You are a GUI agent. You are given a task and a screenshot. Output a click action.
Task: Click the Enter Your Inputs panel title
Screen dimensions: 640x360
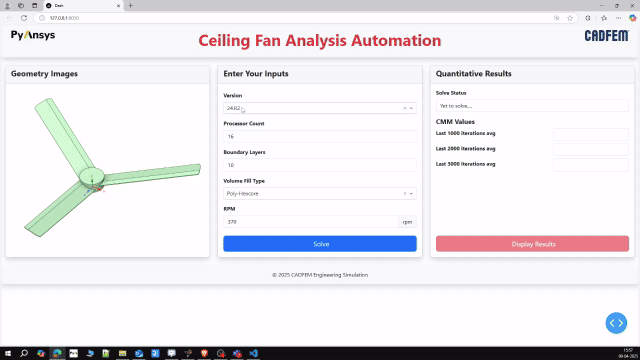[256, 74]
